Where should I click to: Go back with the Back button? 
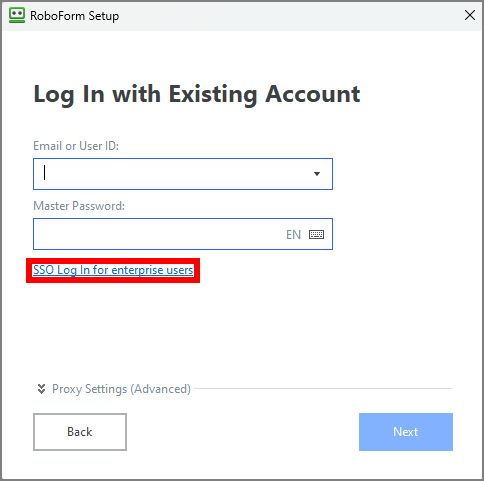click(x=80, y=432)
